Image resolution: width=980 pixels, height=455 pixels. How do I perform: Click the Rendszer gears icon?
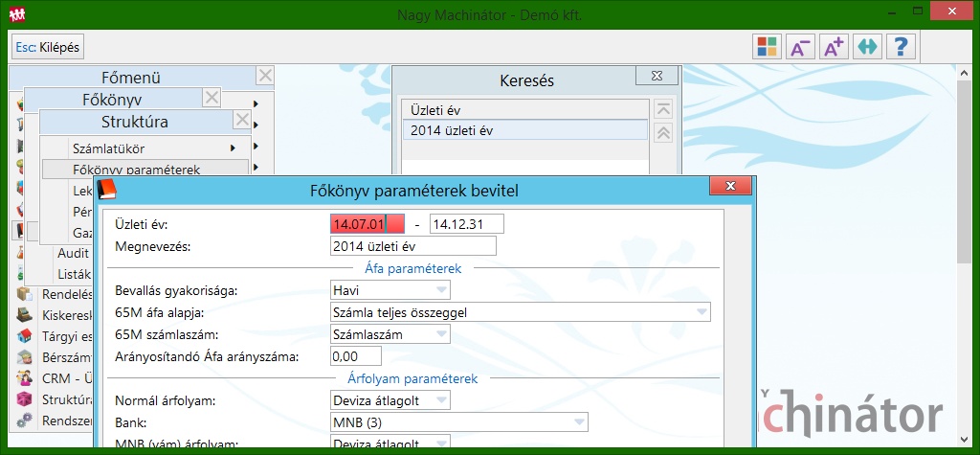24,421
